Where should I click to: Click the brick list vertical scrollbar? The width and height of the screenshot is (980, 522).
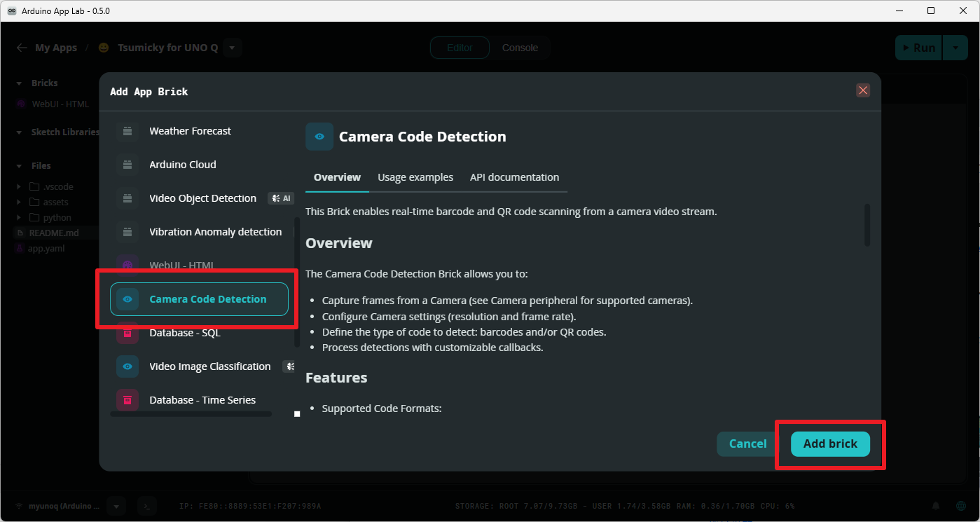[296, 282]
